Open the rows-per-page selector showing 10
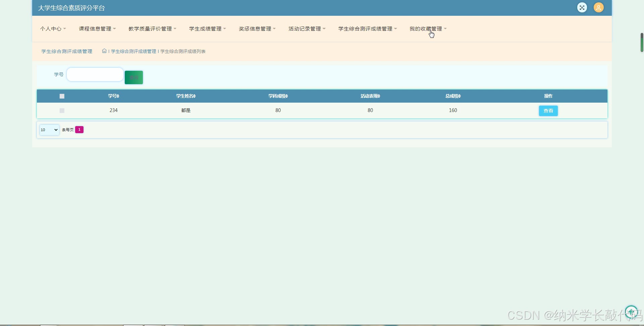Screen dimensions: 644x326 click(49, 130)
